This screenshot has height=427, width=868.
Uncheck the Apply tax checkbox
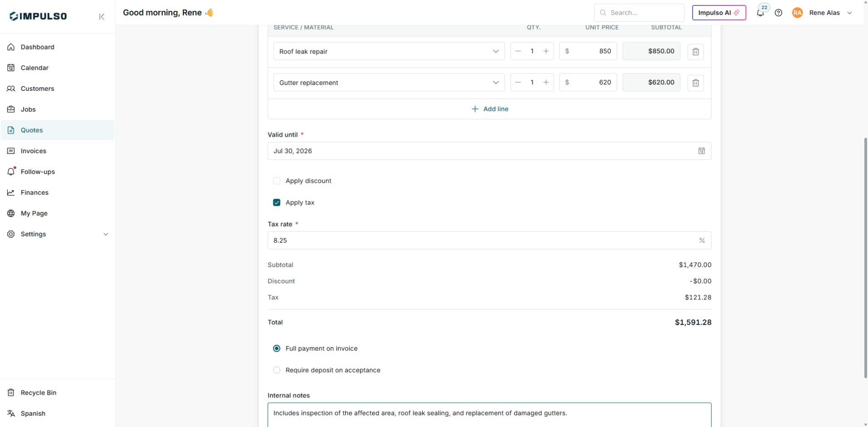pyautogui.click(x=276, y=203)
